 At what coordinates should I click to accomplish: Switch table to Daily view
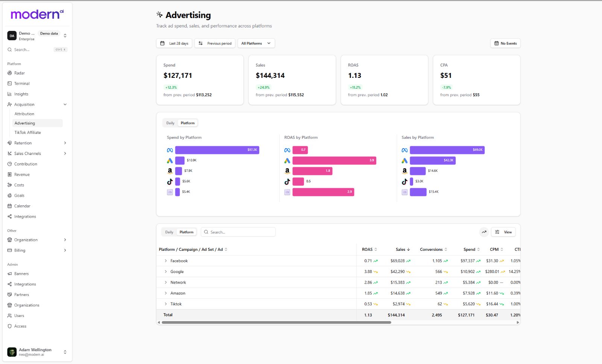click(x=169, y=232)
